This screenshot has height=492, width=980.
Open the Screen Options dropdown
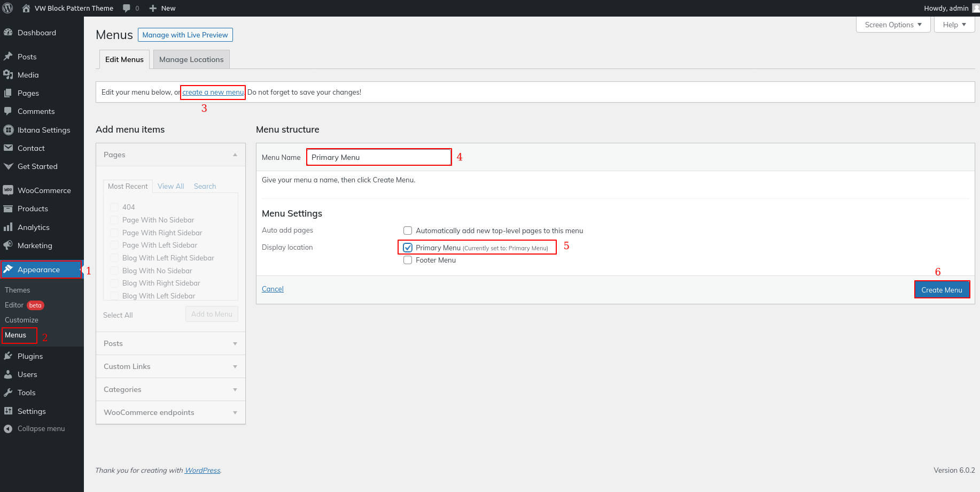coord(893,25)
